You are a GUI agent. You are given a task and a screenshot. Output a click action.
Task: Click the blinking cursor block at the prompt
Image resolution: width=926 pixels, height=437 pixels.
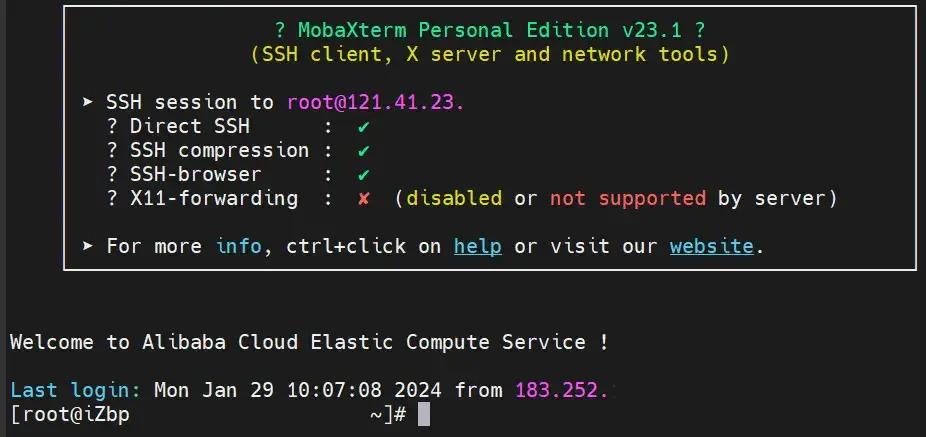click(424, 414)
